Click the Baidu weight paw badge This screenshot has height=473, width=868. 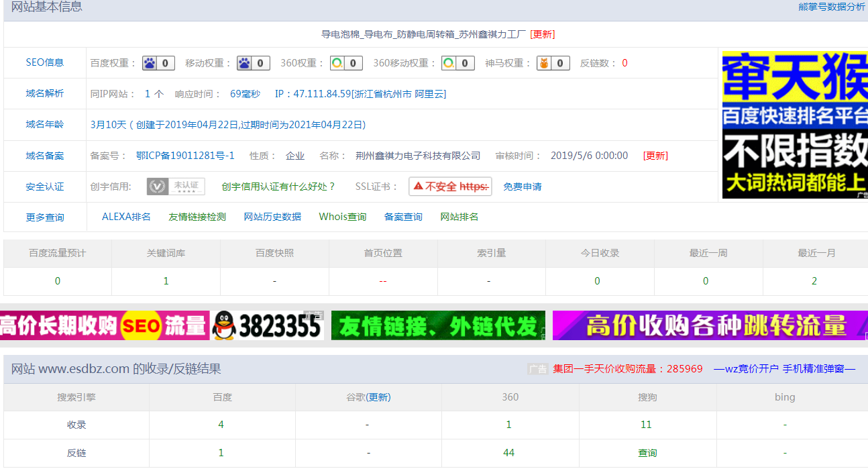click(x=158, y=63)
